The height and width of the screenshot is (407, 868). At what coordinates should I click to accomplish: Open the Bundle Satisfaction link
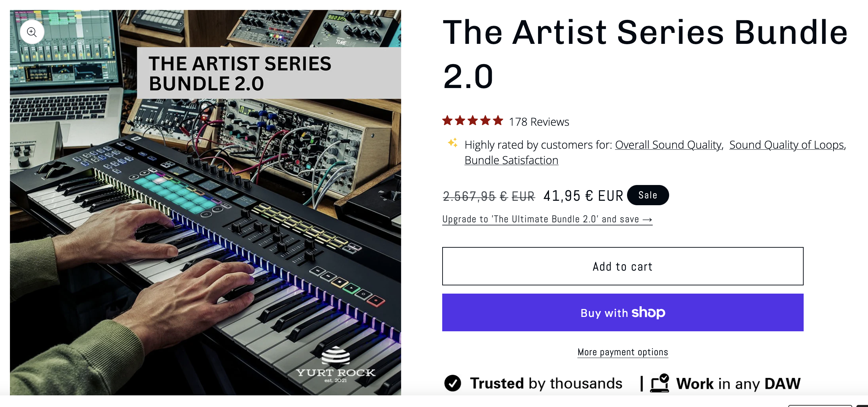511,160
